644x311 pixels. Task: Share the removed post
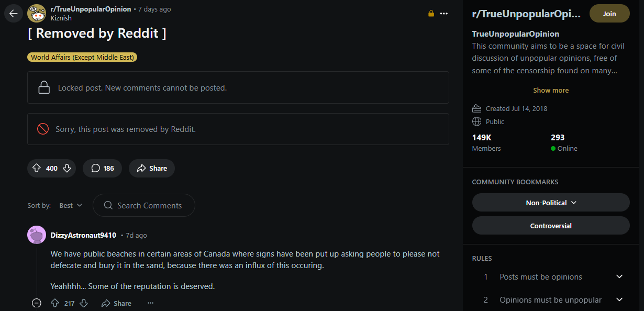(x=152, y=168)
